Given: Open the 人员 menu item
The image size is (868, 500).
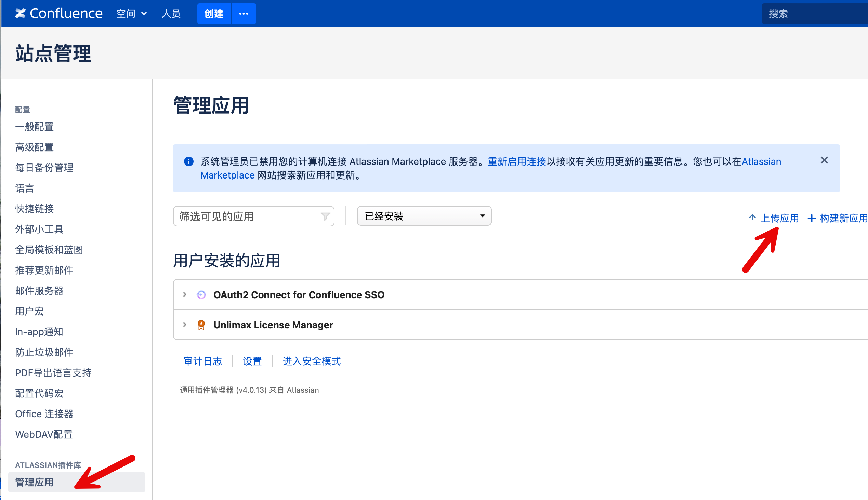Looking at the screenshot, I should [x=171, y=14].
